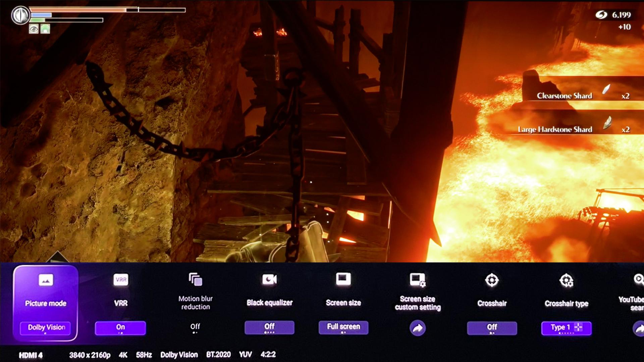This screenshot has width=644, height=362.
Task: Click the Dolby Vision status bar text
Action: pyautogui.click(x=179, y=355)
